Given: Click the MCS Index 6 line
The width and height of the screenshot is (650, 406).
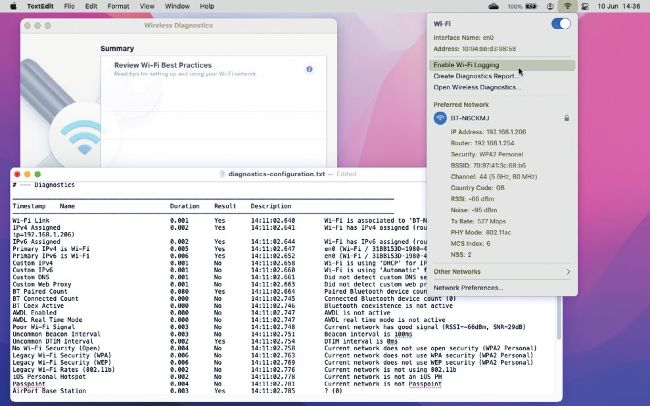Looking at the screenshot, I should pos(470,244).
